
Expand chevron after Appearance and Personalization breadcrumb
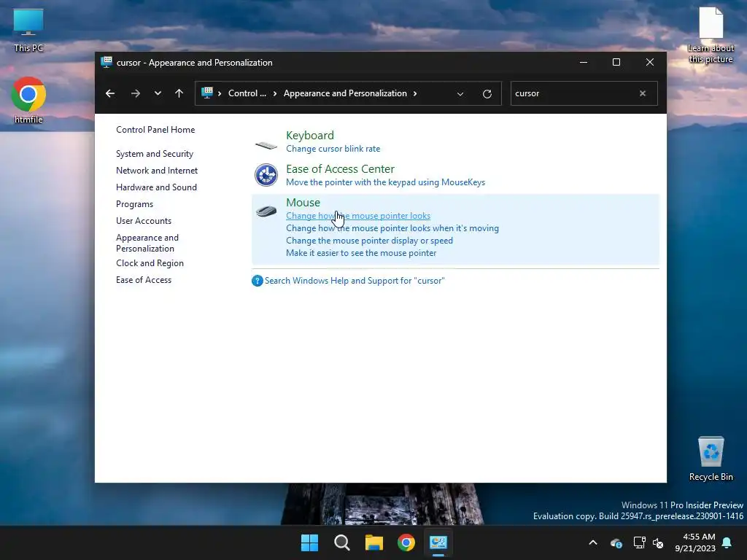coord(415,93)
